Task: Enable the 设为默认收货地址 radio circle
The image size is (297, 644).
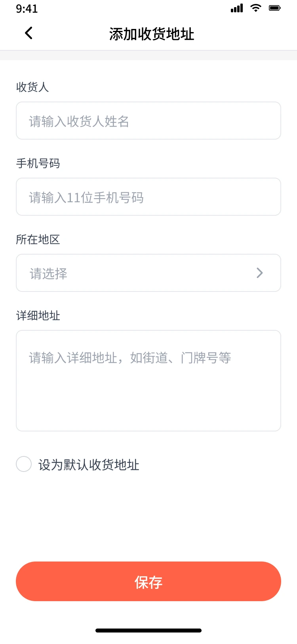Action: [x=24, y=464]
